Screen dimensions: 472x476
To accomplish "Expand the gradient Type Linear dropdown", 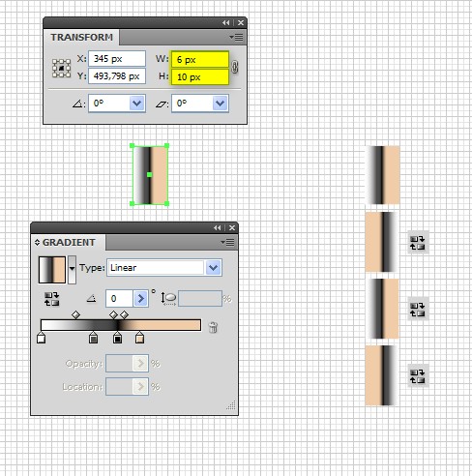I will 214,268.
